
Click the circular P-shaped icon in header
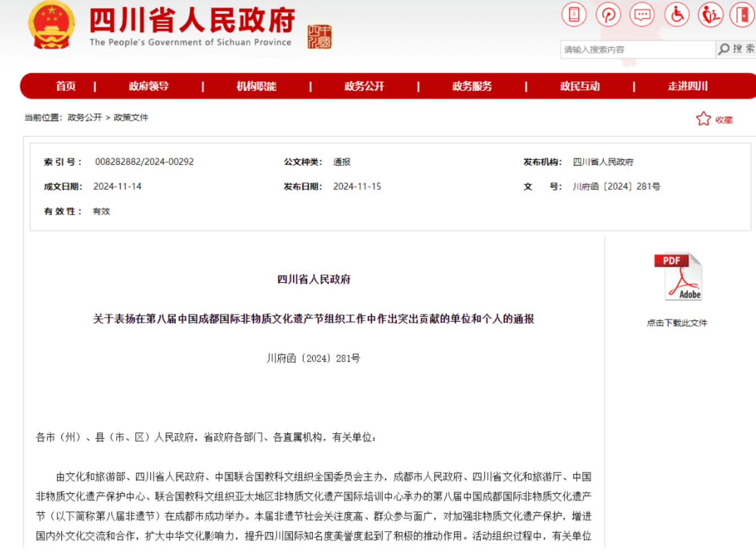(608, 15)
